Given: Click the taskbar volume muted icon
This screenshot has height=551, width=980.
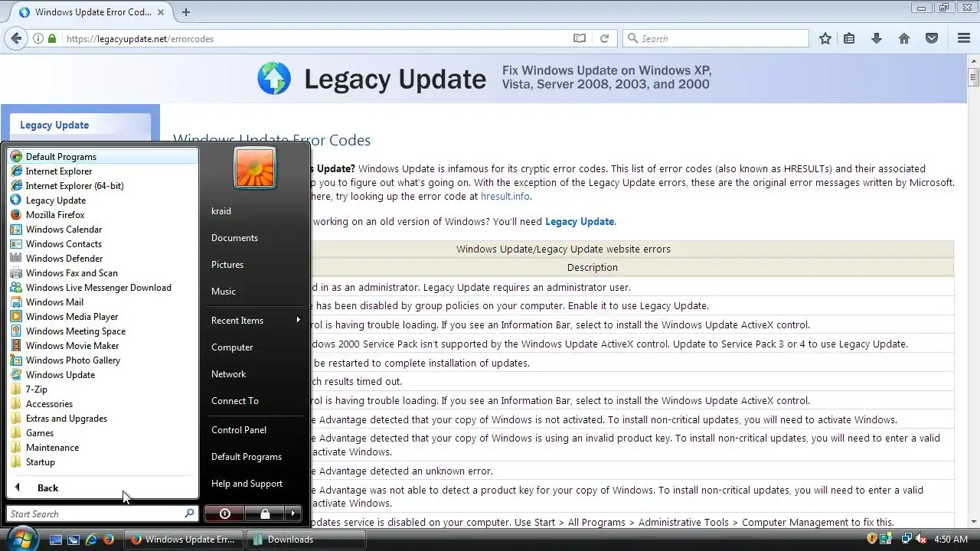Looking at the screenshot, I should pos(922,539).
